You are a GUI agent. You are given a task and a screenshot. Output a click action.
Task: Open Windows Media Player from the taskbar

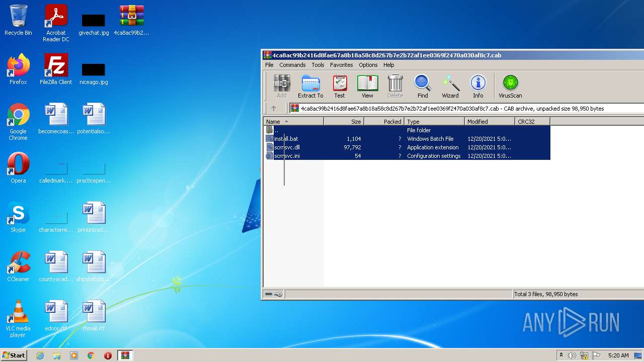tap(74, 355)
